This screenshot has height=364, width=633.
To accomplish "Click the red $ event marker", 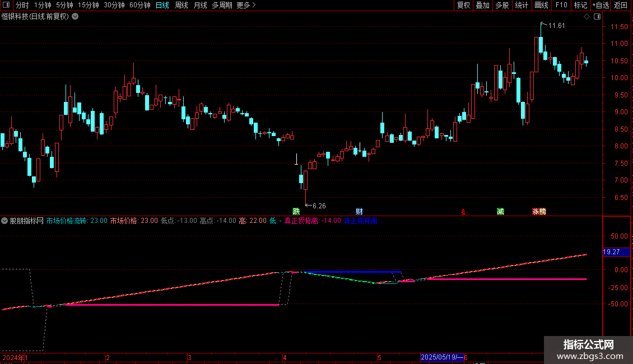I will coord(463,212).
